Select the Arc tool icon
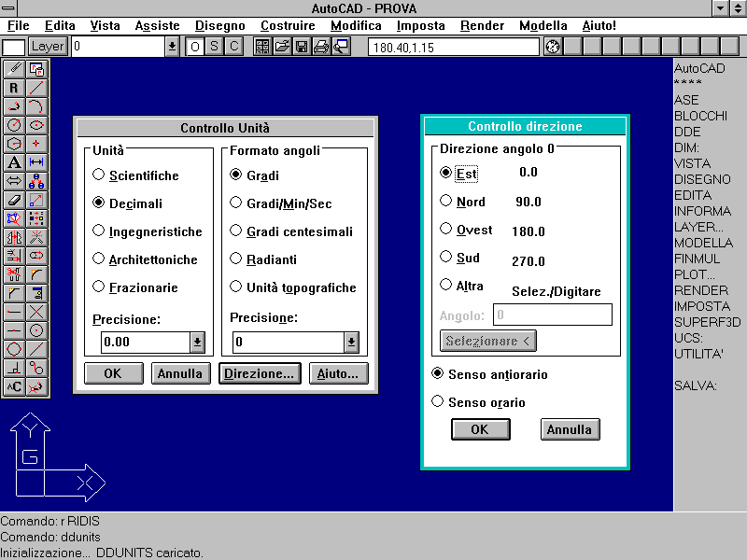This screenshot has width=747, height=560. coord(36,106)
